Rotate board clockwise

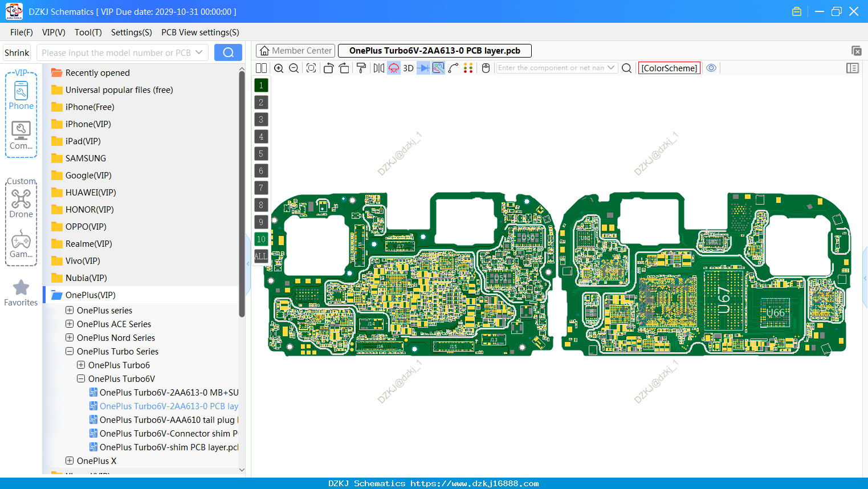click(x=344, y=68)
